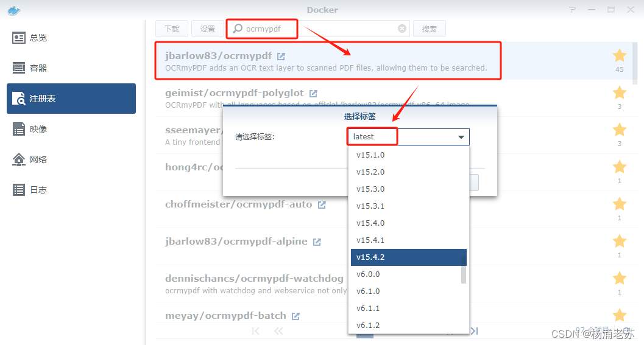
Task: Click the star for geimist/ocrmypdf-polyglot
Action: (x=620, y=92)
